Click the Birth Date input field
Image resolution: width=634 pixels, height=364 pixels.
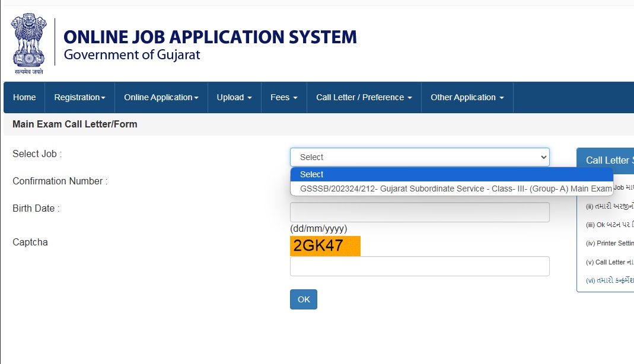pos(420,212)
